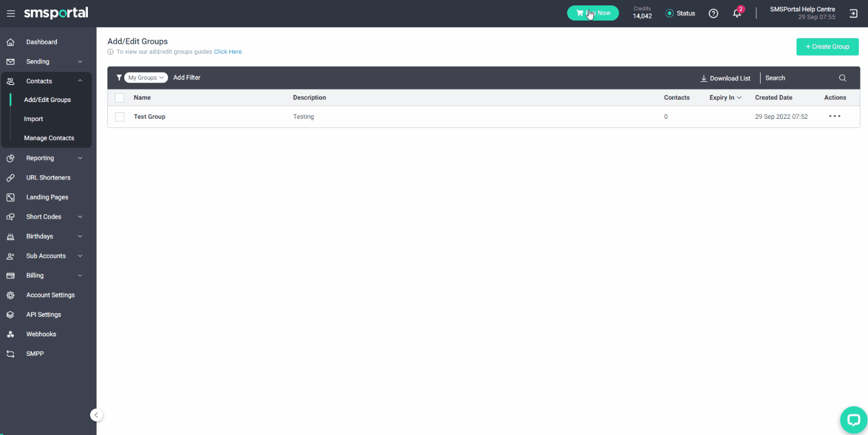The height and width of the screenshot is (435, 868).
Task: Click the Sub Accounts user-plus icon
Action: point(10,256)
